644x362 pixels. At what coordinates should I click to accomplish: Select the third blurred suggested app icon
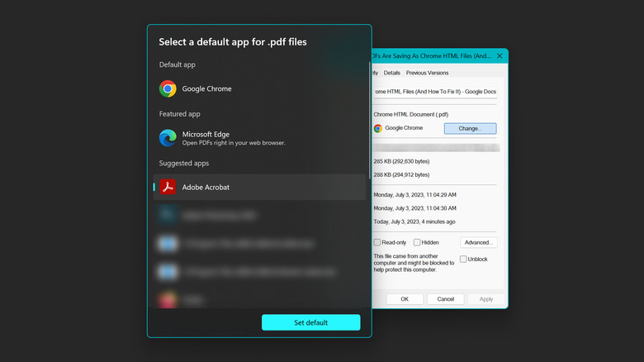pos(168,271)
